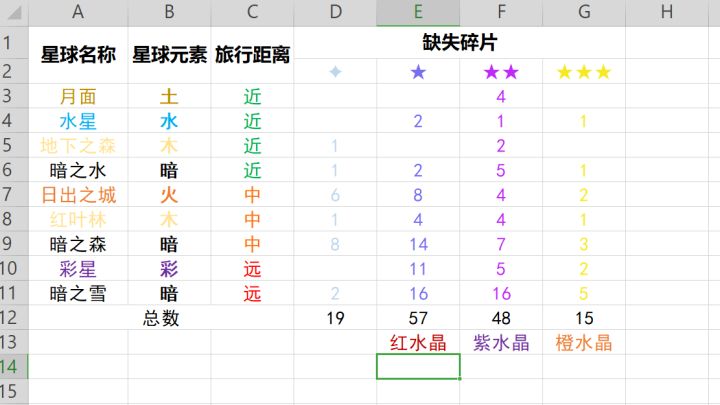This screenshot has height=405, width=720.
Task: Click the 紫水晶 cell
Action: point(501,342)
